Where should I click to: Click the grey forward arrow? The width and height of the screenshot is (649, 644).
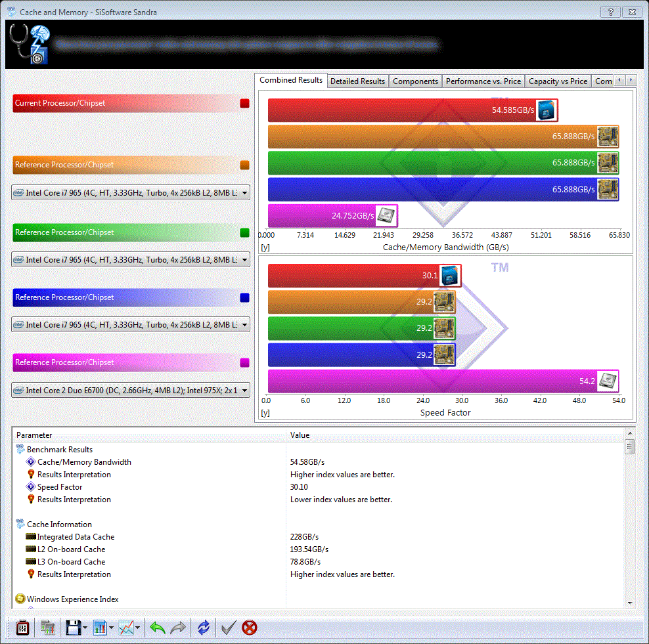178,628
